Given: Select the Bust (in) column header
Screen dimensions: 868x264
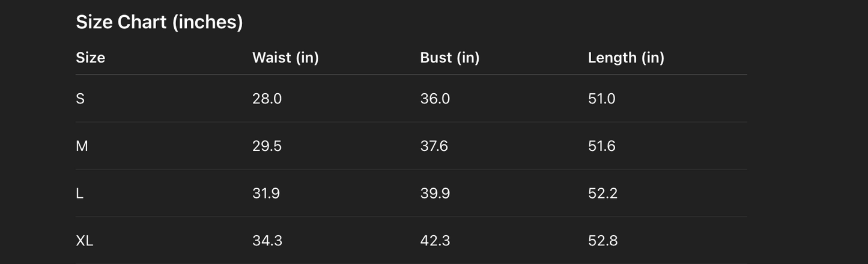Looking at the screenshot, I should coord(449,58).
